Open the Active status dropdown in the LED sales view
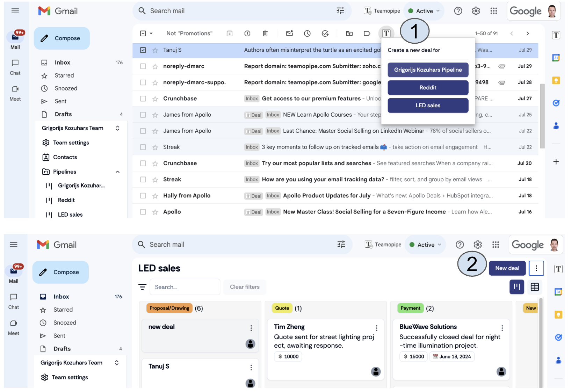Viewport: 571px width, 392px height. (425, 245)
